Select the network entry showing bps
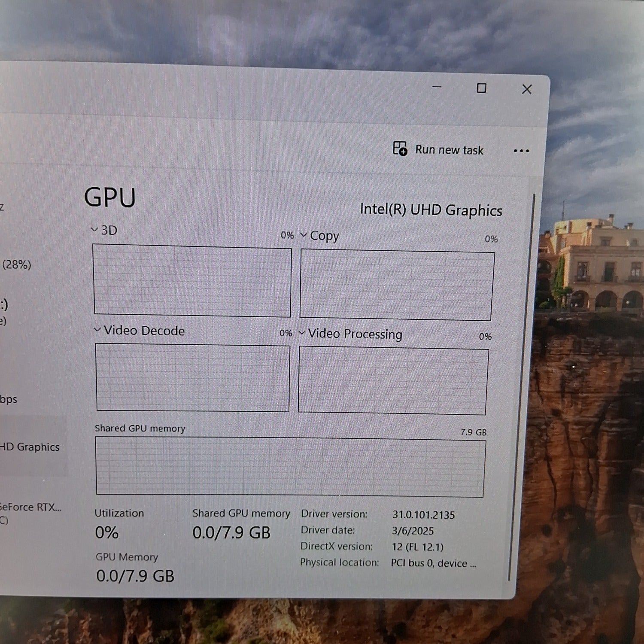 [x=9, y=399]
